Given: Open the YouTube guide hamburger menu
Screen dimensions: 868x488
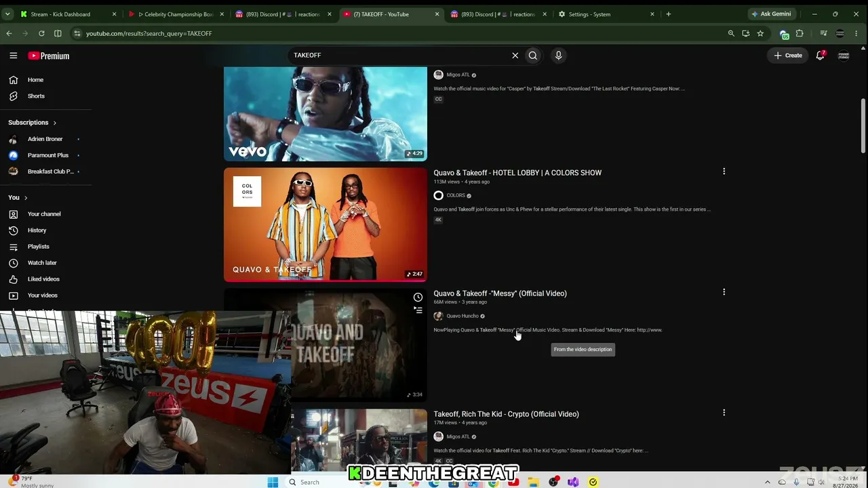Looking at the screenshot, I should tap(13, 56).
